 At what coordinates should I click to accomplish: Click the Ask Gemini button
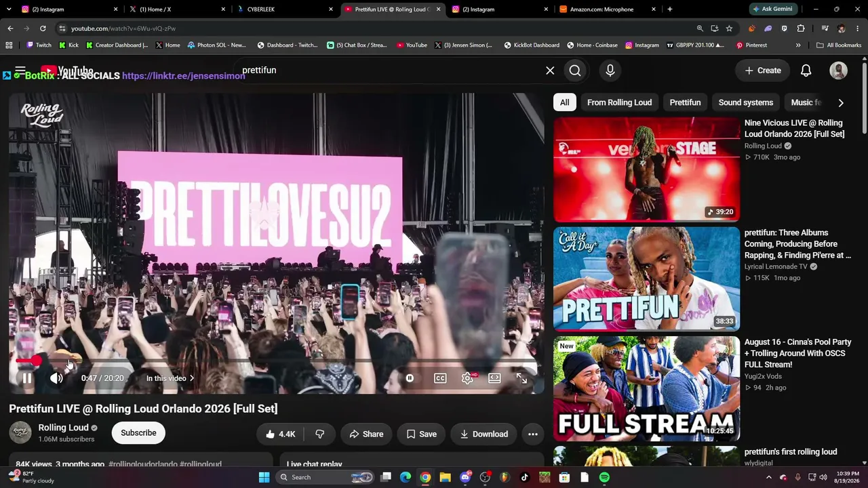pyautogui.click(x=772, y=9)
